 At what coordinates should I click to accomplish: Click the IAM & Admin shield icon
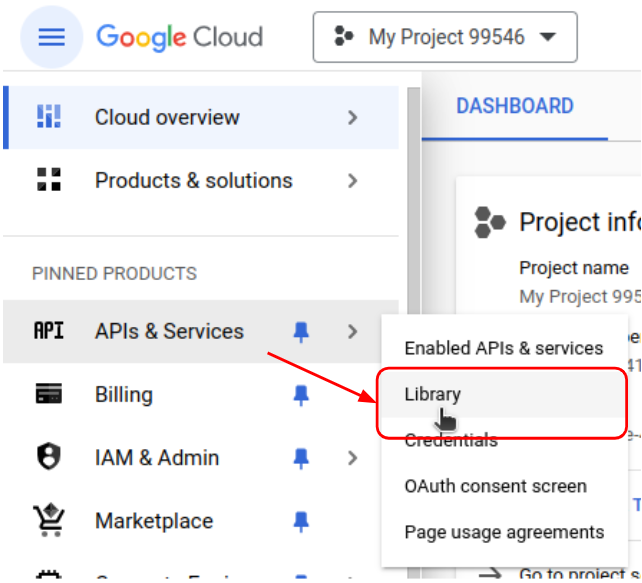click(49, 456)
